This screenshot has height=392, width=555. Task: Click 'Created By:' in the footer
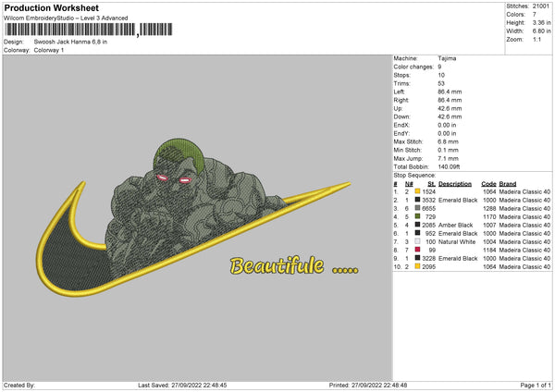pyautogui.click(x=19, y=386)
